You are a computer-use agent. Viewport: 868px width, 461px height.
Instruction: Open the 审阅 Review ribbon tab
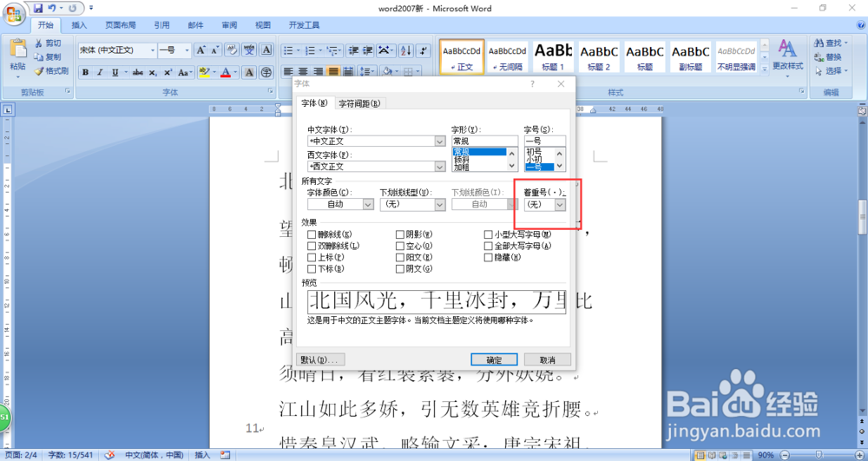(229, 25)
